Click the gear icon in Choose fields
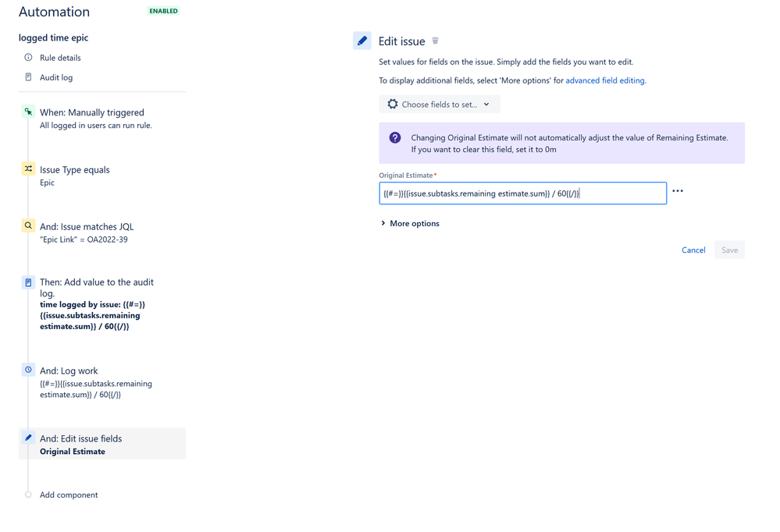Screen dimensions: 780x532 (393, 104)
